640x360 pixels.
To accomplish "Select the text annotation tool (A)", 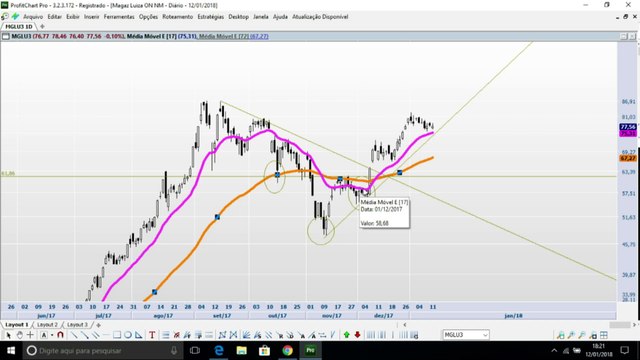I will pos(44,335).
